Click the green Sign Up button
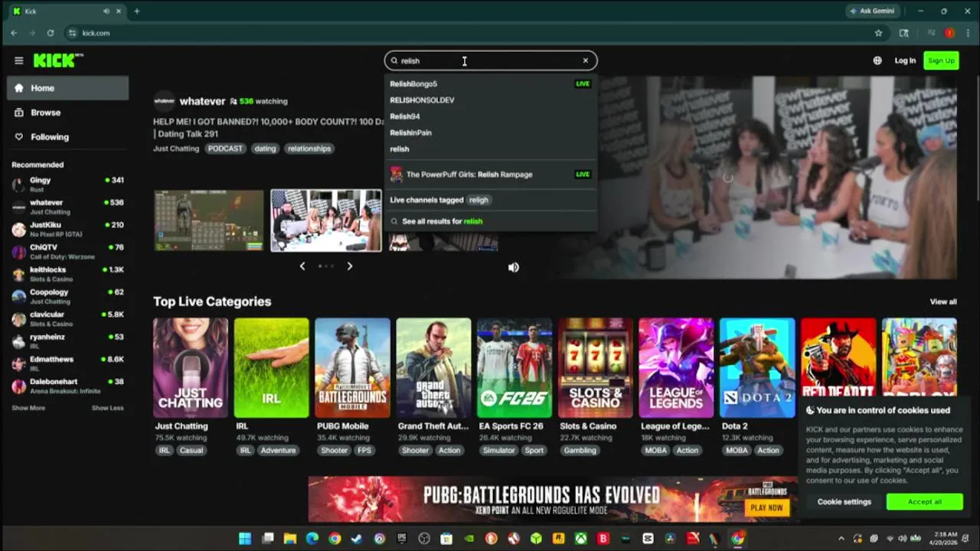Image resolution: width=980 pixels, height=551 pixels. click(x=941, y=60)
